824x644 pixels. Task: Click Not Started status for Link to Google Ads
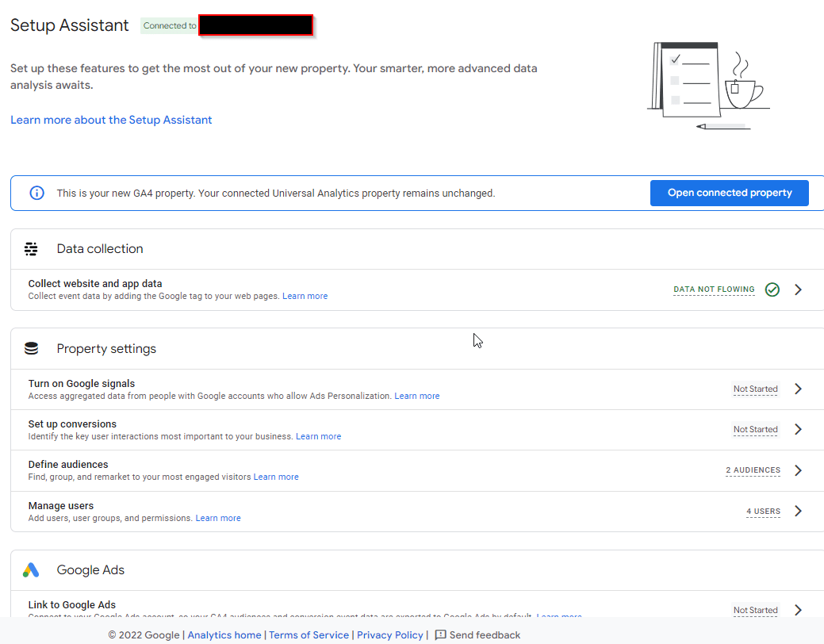point(755,610)
